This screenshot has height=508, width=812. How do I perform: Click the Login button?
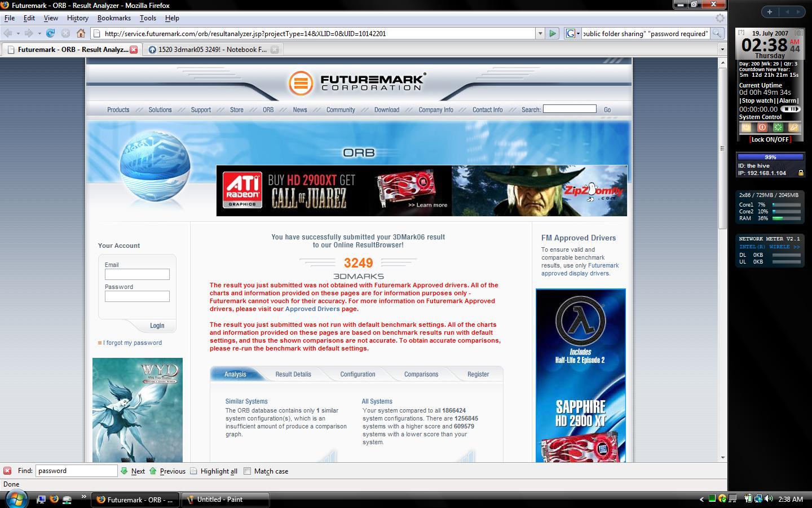tap(157, 326)
